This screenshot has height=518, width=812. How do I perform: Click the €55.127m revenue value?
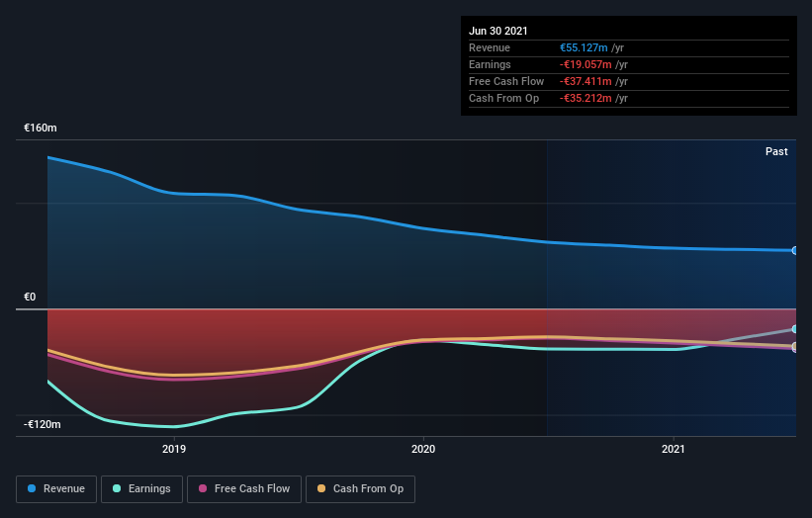click(x=584, y=47)
